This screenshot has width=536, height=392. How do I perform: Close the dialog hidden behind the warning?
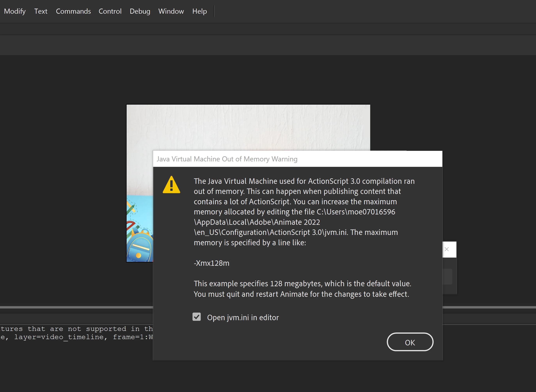(447, 249)
